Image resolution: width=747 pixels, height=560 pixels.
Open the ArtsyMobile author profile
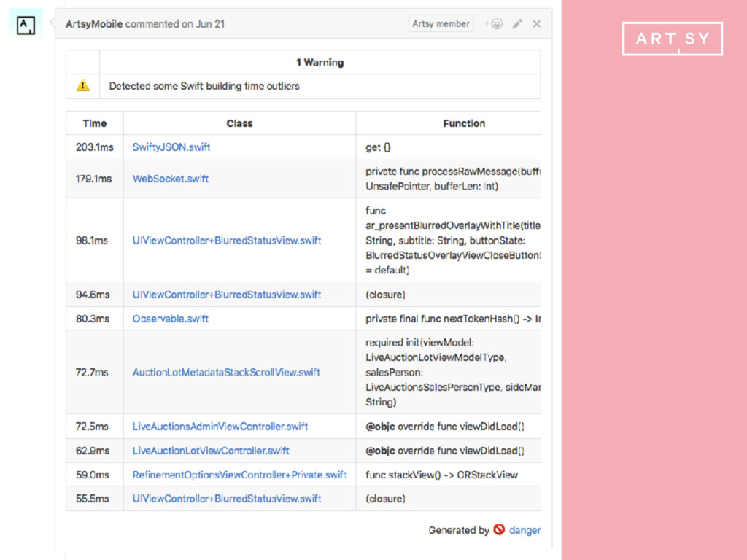[94, 24]
